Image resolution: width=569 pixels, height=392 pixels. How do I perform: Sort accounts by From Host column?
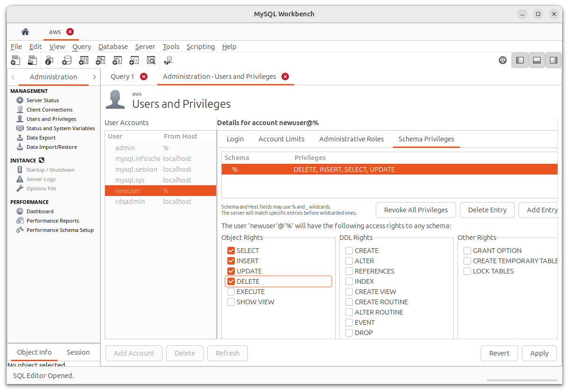click(x=188, y=136)
